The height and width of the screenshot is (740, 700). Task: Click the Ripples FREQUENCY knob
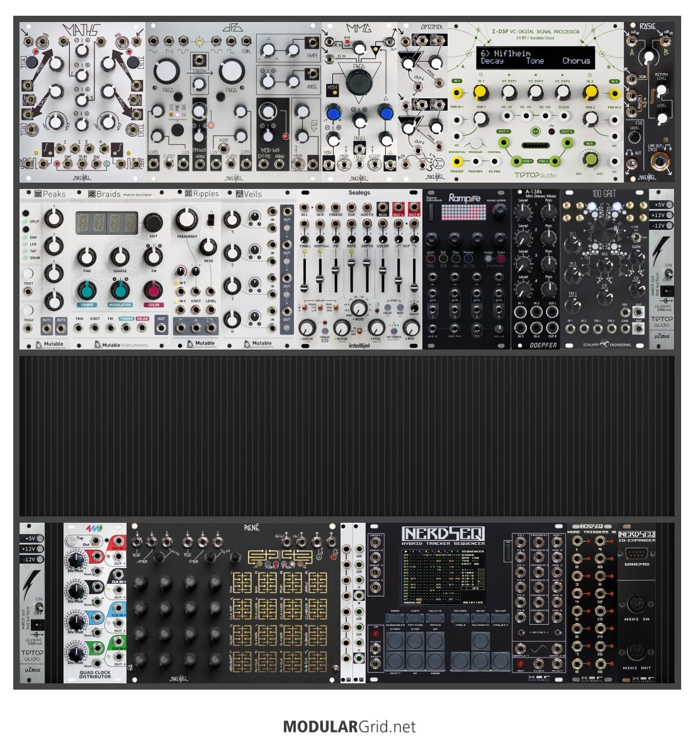coord(187,220)
